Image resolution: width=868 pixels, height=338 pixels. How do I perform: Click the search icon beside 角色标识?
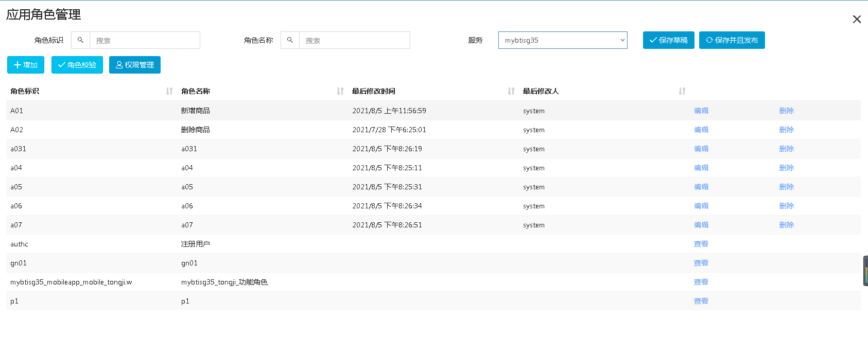[80, 40]
